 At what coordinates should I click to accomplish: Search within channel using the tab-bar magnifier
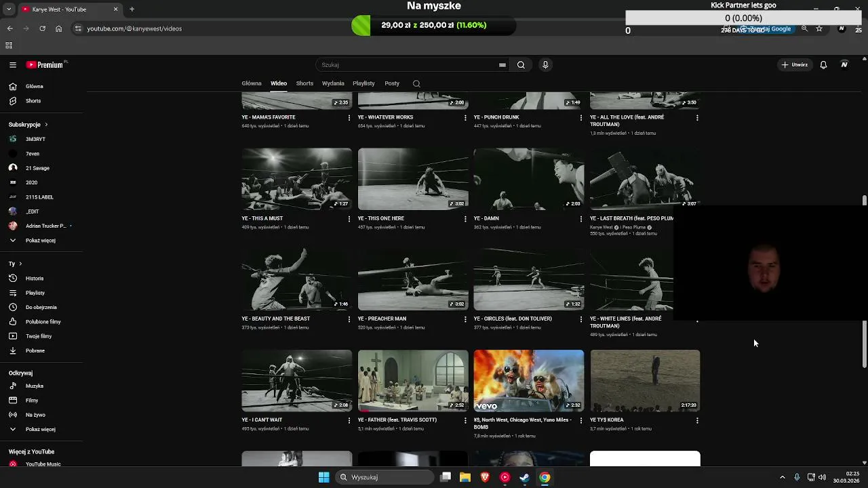coord(416,83)
